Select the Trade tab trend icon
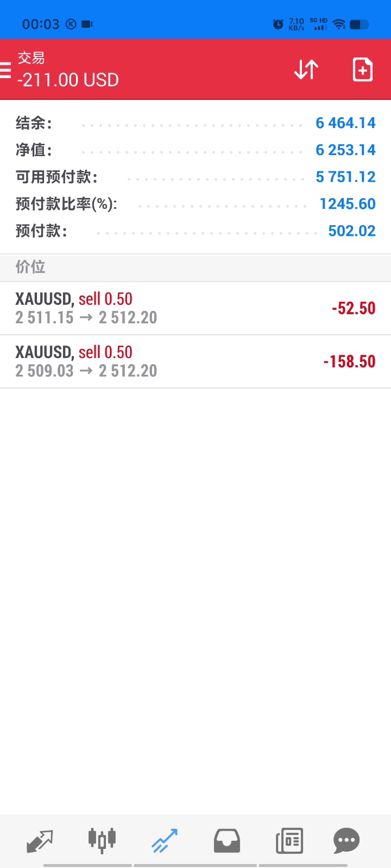 point(165,841)
